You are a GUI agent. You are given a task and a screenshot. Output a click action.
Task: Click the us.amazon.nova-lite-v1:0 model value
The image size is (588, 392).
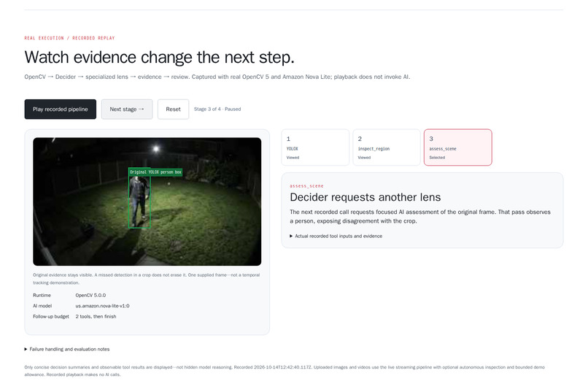(102, 306)
